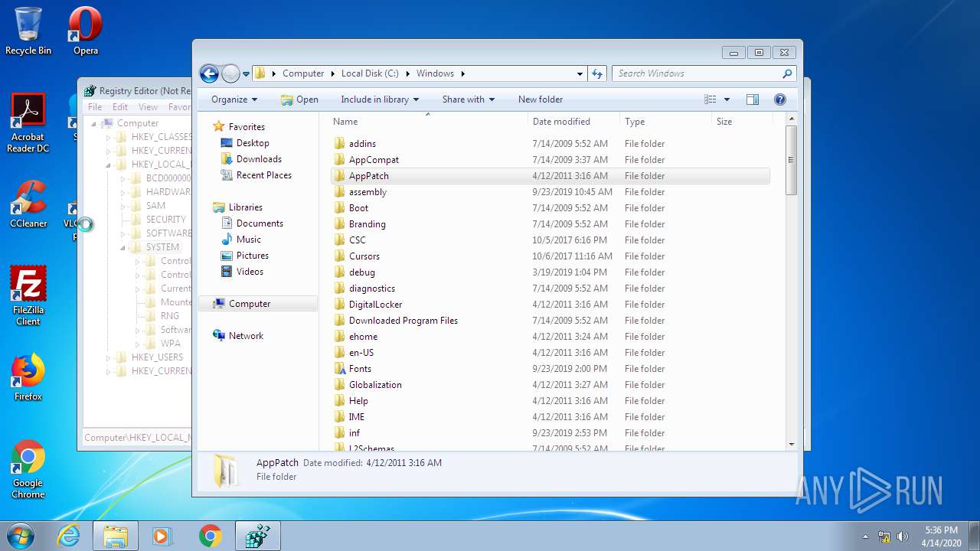Open the Organize menu
This screenshot has width=980, height=551.
(234, 99)
